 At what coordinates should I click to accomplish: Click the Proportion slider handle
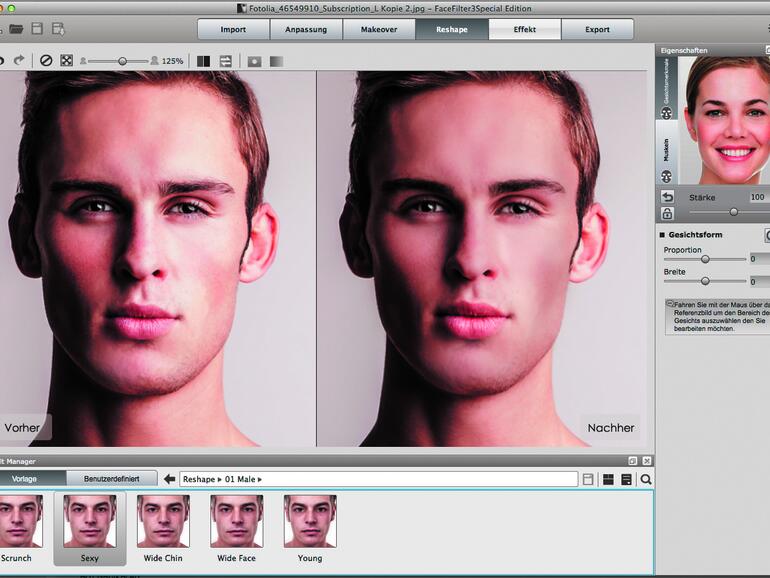(705, 259)
